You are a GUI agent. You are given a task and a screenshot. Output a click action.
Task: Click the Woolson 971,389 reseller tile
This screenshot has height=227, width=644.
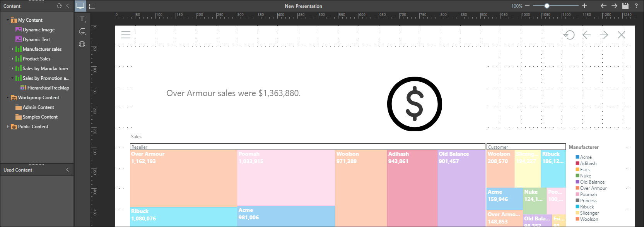click(361, 188)
